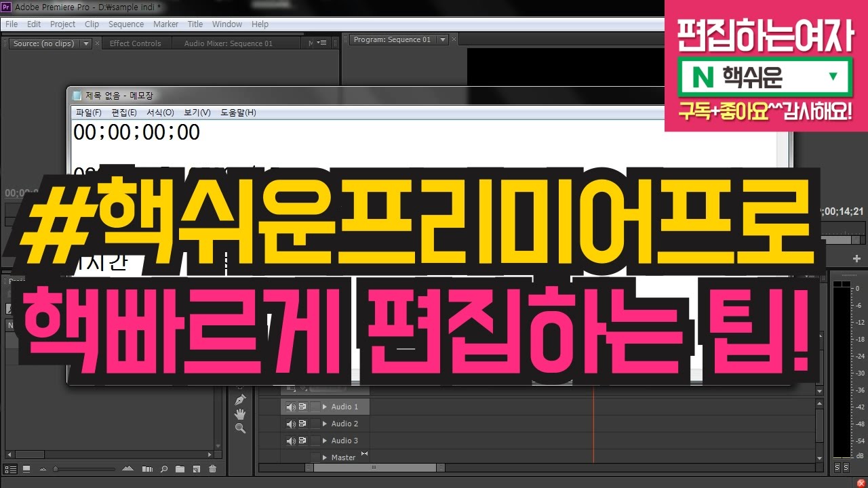The width and height of the screenshot is (868, 488).
Task: Click the trash Clear icon
Action: click(212, 469)
